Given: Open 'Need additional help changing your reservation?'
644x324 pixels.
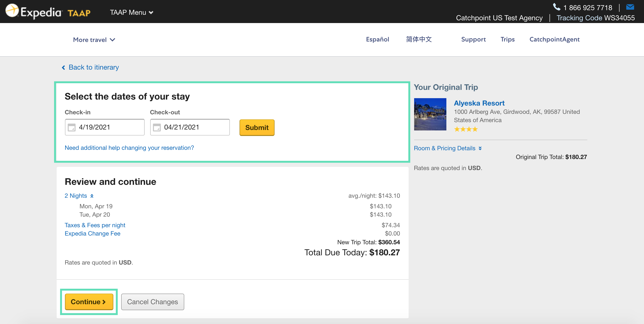Looking at the screenshot, I should (129, 148).
